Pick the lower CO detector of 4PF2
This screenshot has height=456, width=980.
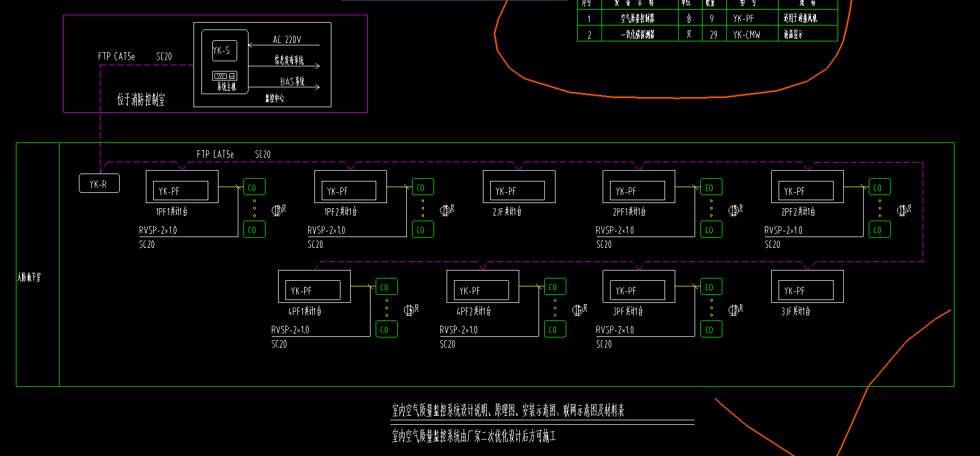pyautogui.click(x=555, y=330)
